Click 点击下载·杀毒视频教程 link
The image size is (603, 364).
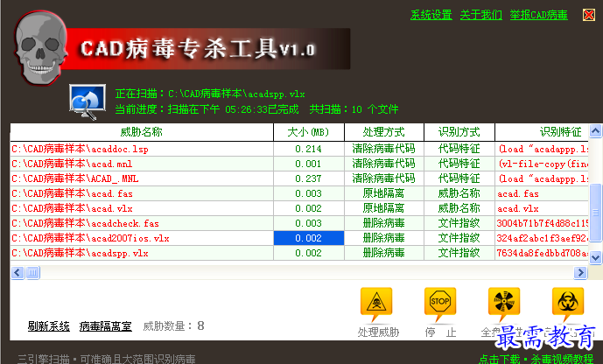[536, 359]
